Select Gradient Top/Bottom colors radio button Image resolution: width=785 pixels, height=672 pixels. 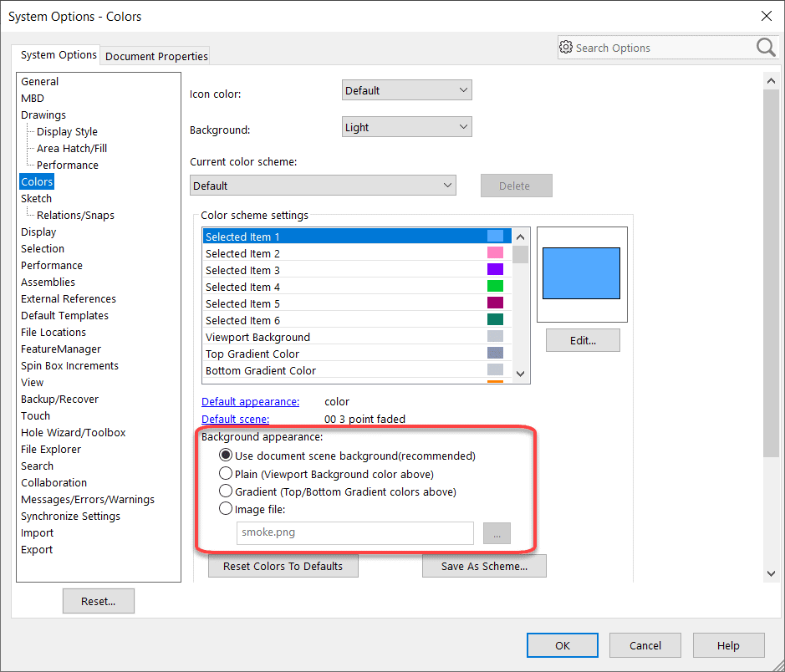[226, 491]
